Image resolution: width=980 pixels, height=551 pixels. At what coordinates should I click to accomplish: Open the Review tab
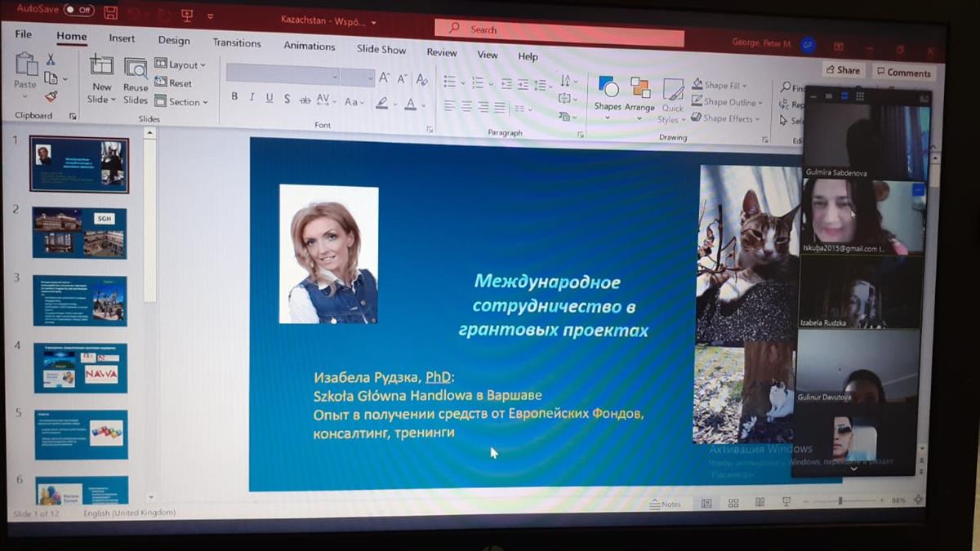442,52
